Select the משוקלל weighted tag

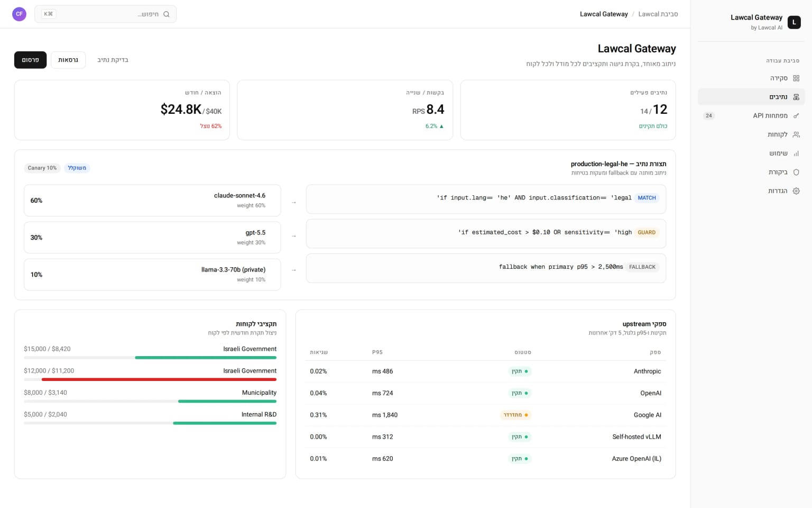pyautogui.click(x=77, y=168)
